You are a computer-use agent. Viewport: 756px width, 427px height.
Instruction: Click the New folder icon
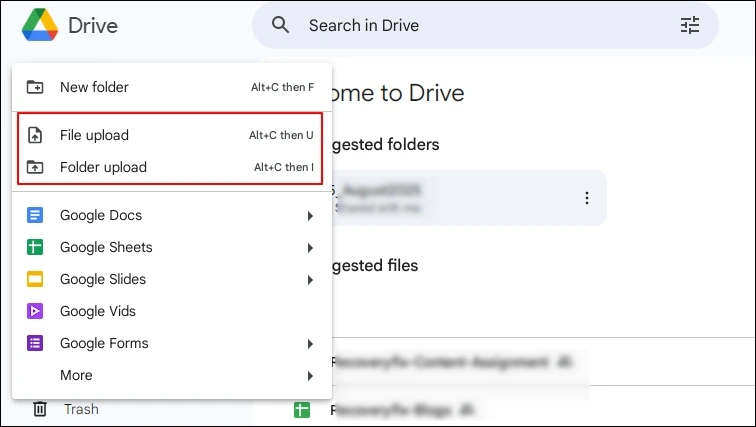35,87
